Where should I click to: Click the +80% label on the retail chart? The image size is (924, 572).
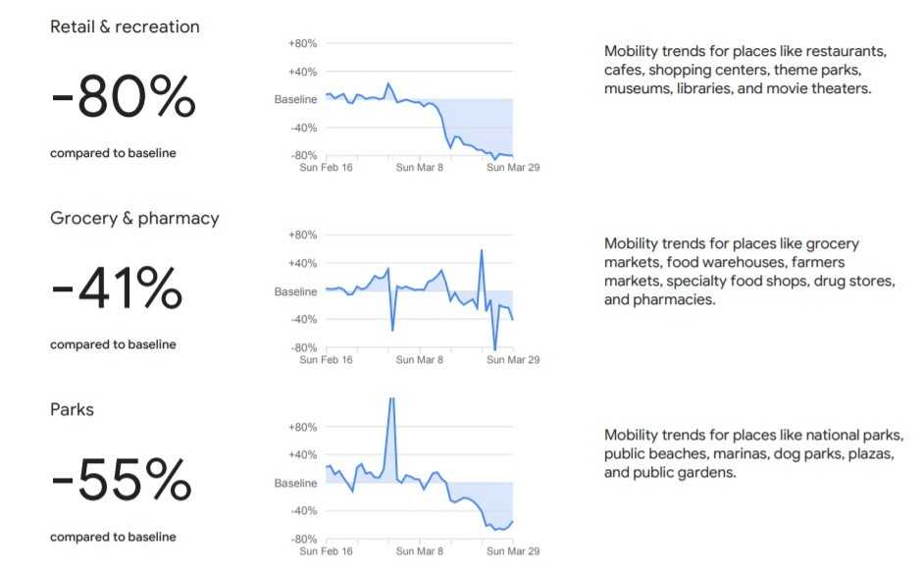(x=302, y=44)
